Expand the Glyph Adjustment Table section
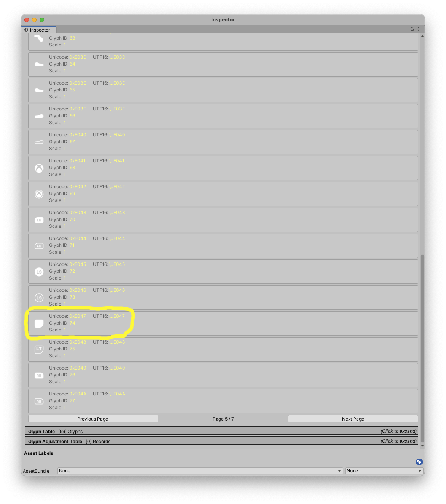The width and height of the screenshot is (446, 504). (x=221, y=441)
